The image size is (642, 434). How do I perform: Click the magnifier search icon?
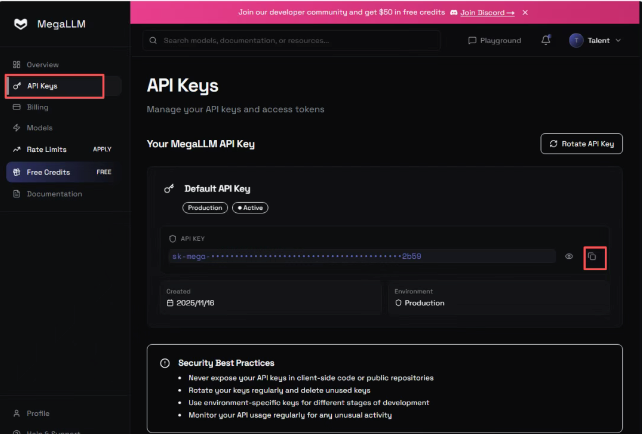pos(153,41)
